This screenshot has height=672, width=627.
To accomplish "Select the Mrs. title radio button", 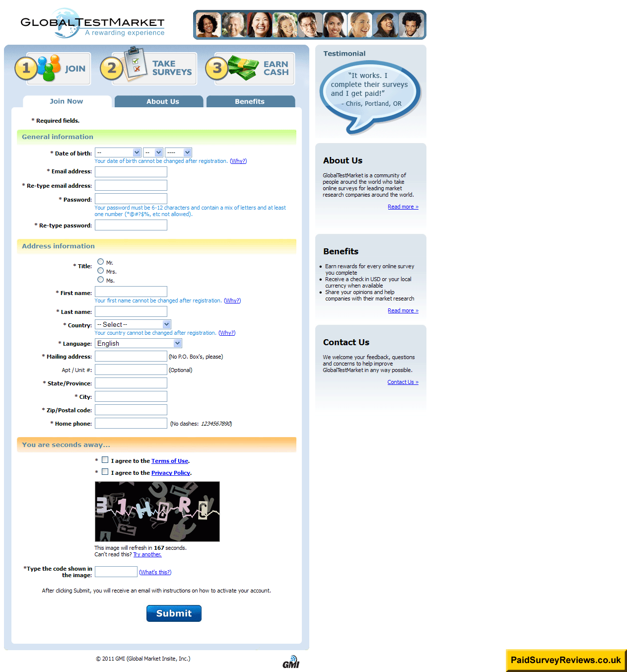I will [x=101, y=271].
